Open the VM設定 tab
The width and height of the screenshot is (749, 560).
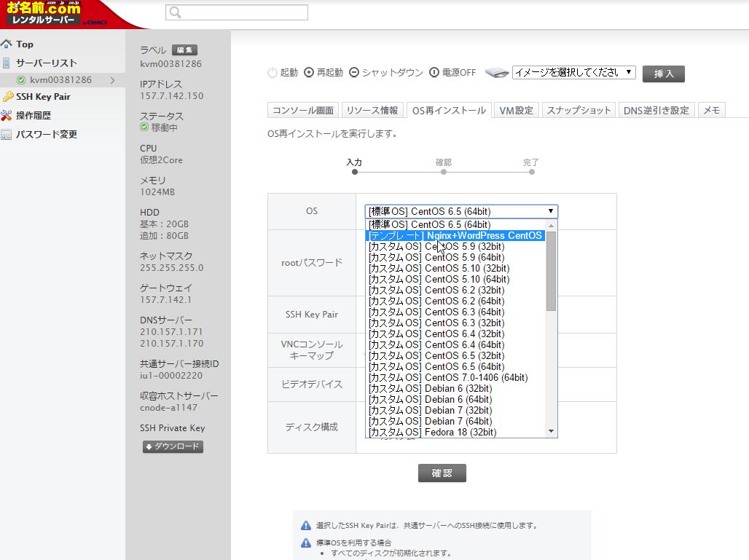pyautogui.click(x=517, y=110)
